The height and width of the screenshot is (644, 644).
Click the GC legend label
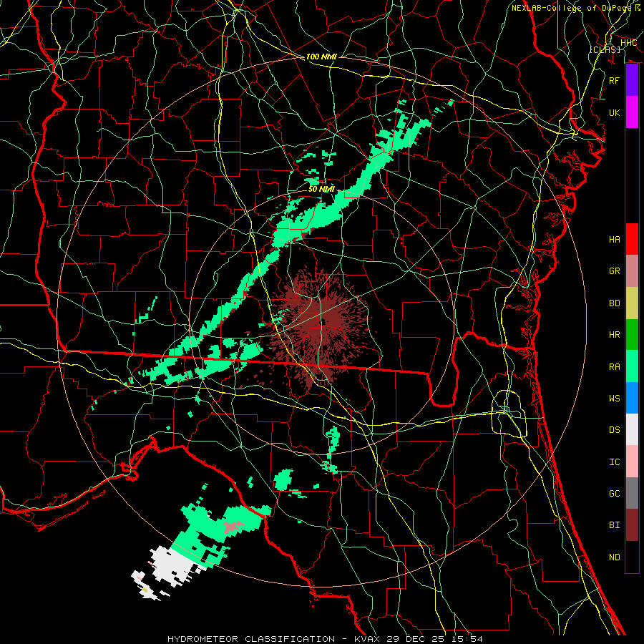click(x=614, y=494)
